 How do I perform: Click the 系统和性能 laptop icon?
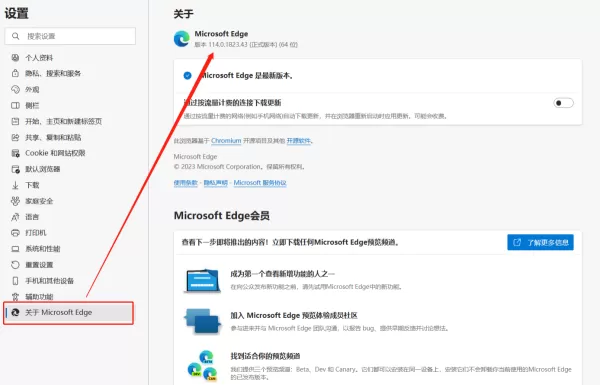pyautogui.click(x=15, y=249)
